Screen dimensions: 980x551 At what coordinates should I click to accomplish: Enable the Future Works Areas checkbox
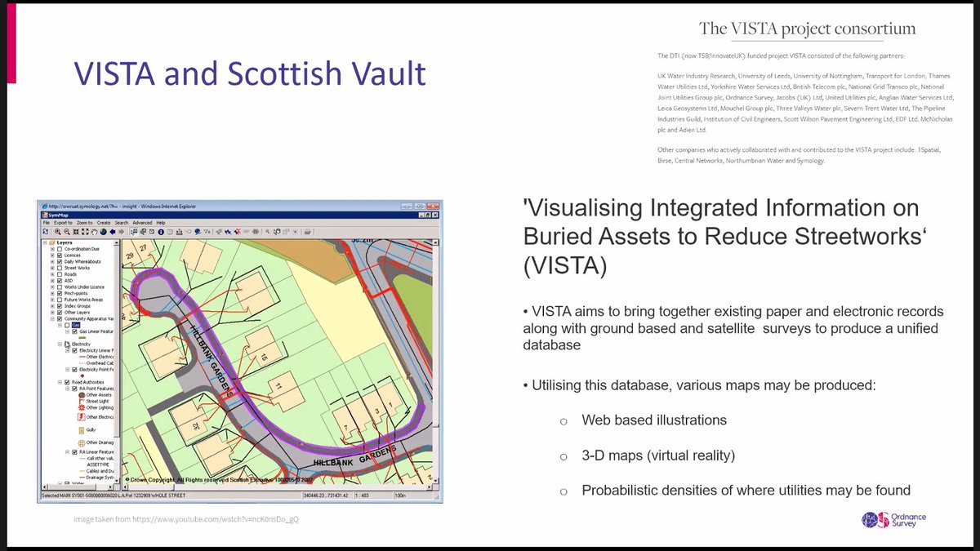(60, 300)
